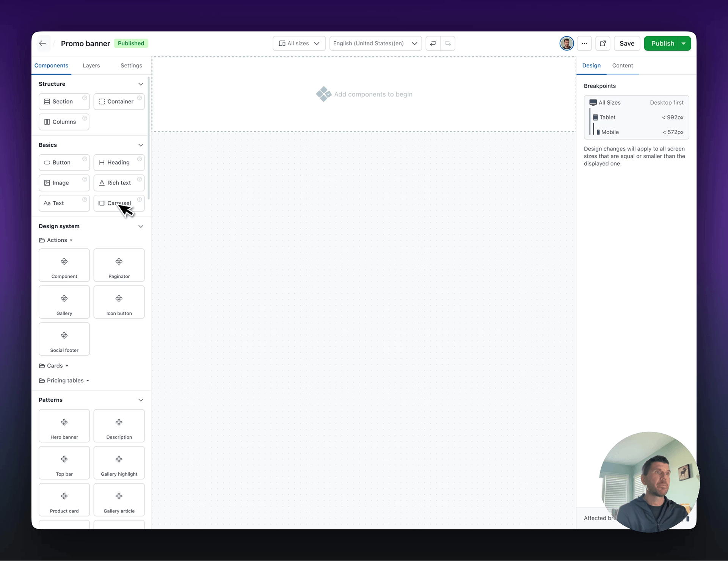Select the Description pattern
This screenshot has width=728, height=561.
[119, 426]
